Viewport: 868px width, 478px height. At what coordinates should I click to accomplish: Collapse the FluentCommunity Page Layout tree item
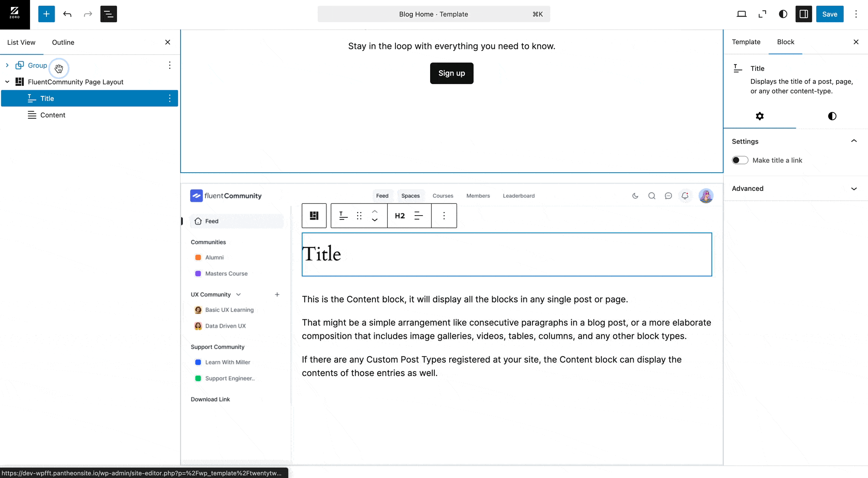[x=7, y=82]
